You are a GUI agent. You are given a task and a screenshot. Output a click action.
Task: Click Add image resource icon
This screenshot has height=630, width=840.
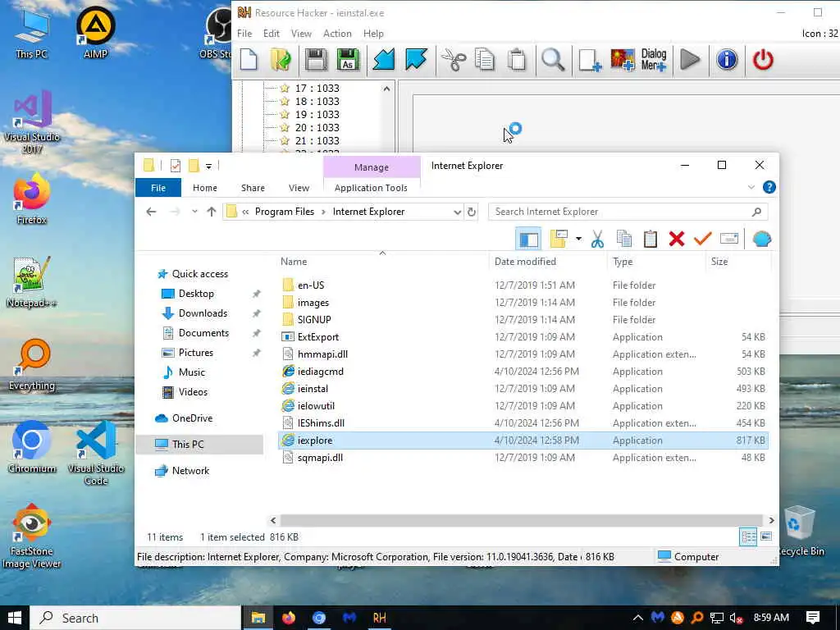click(623, 59)
